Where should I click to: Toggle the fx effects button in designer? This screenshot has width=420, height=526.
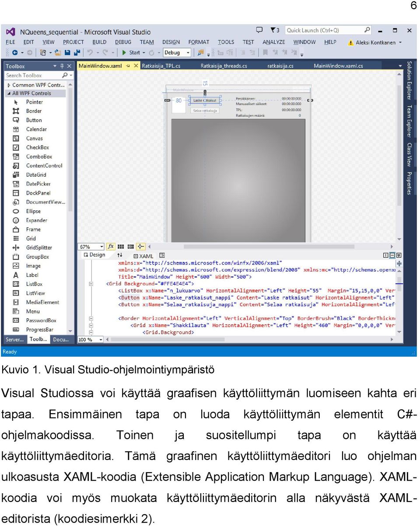(111, 247)
